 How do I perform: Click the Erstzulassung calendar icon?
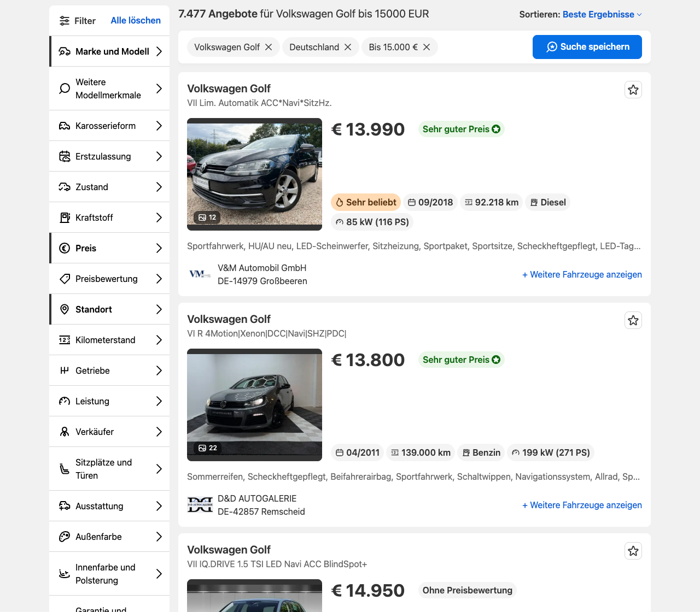tap(65, 156)
